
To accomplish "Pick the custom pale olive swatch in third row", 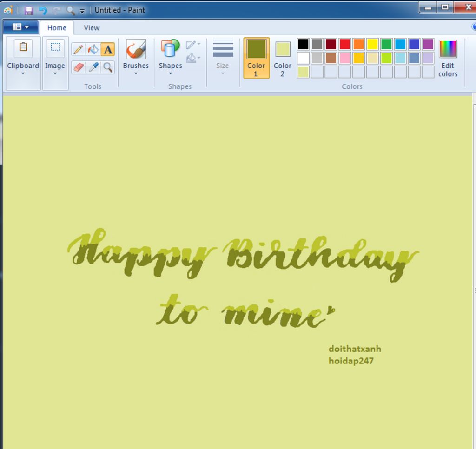I will (303, 72).
